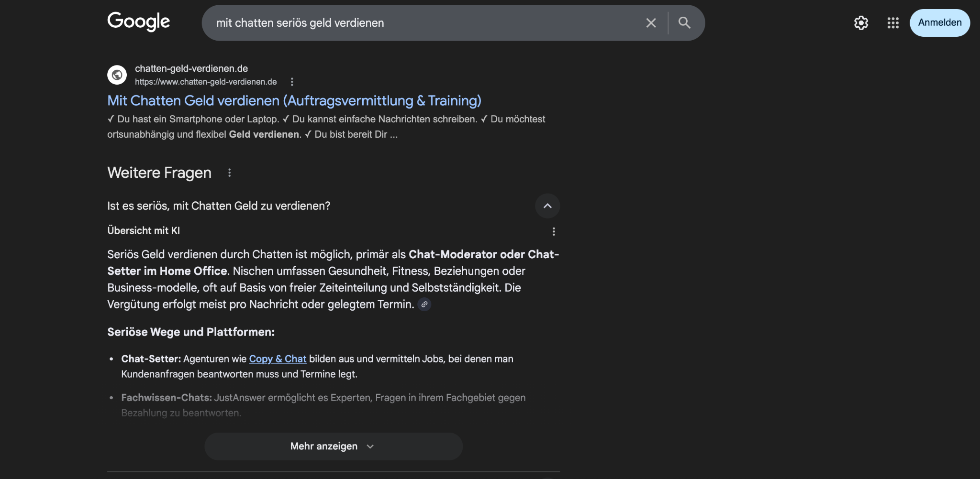This screenshot has height=479, width=980.
Task: Click the URL https://www.chatten-geld-verdienen.de
Action: pyautogui.click(x=206, y=82)
